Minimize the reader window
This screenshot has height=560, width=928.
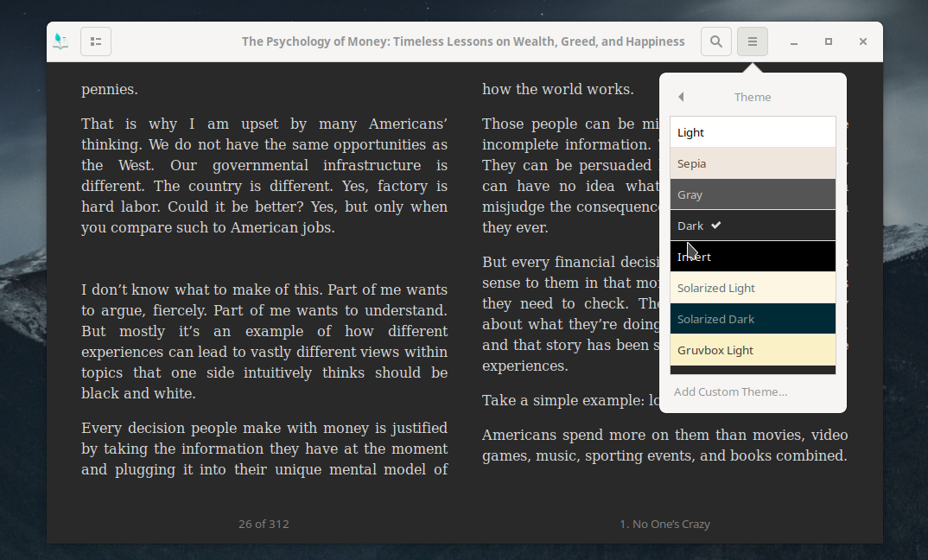794,41
